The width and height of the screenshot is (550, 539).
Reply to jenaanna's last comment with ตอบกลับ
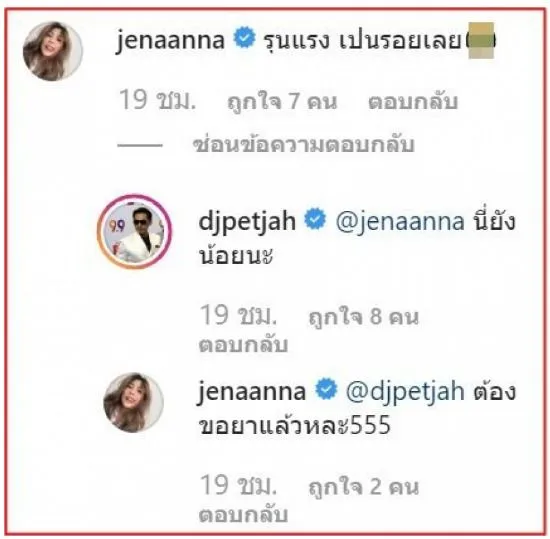pyautogui.click(x=243, y=514)
